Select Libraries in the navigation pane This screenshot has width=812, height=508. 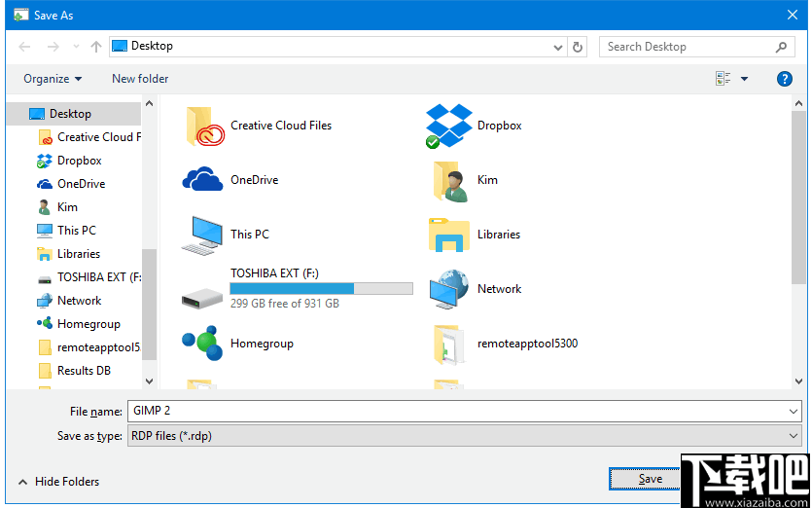point(68,254)
